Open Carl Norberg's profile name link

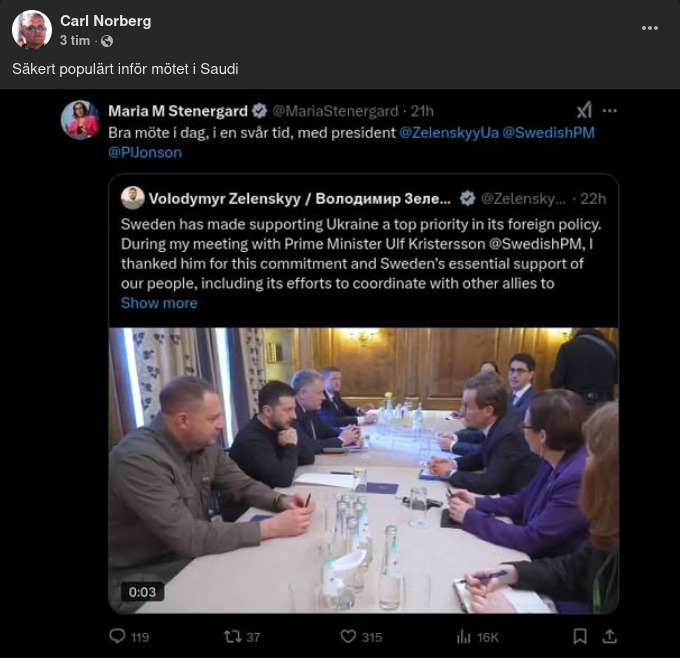(105, 21)
